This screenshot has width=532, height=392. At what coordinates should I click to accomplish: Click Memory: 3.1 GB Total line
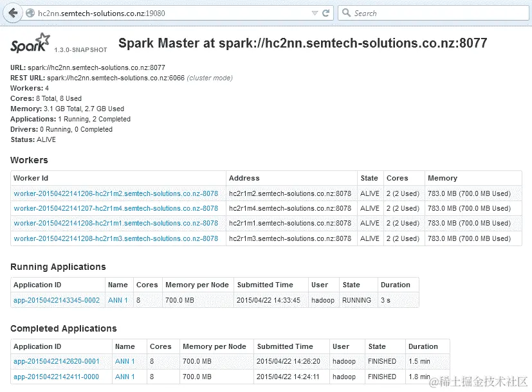(67, 109)
